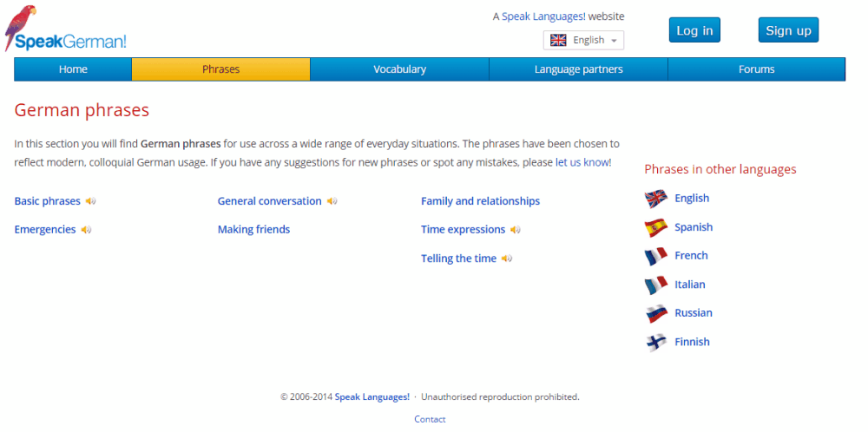Click the Log in button

pos(694,30)
